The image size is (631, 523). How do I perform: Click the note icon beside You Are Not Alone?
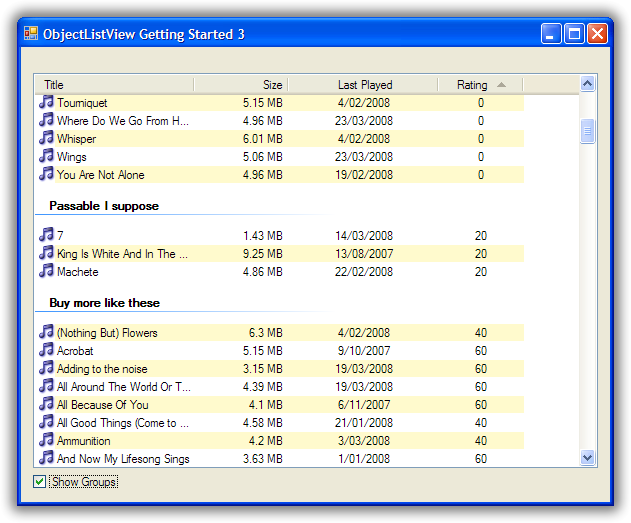(x=46, y=174)
